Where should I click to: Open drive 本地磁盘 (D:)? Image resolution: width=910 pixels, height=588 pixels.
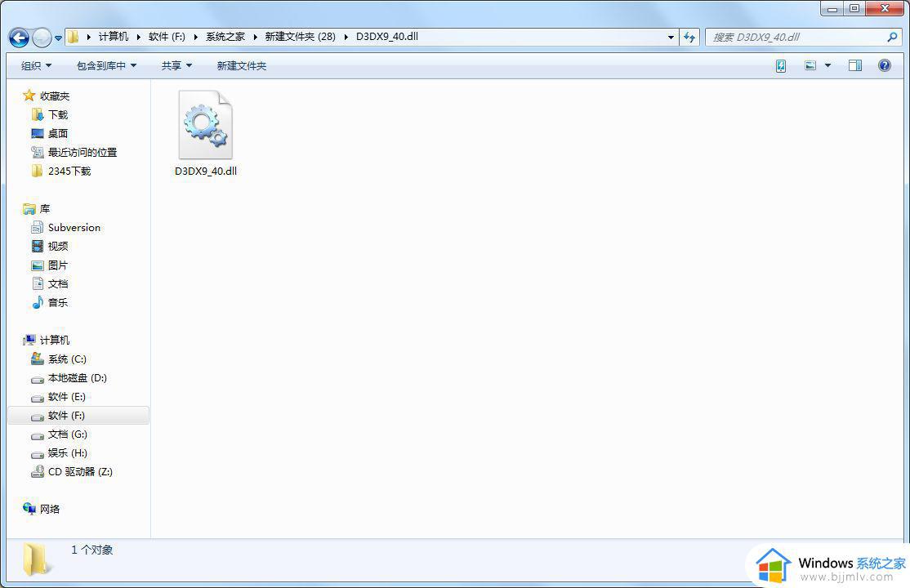tap(77, 378)
